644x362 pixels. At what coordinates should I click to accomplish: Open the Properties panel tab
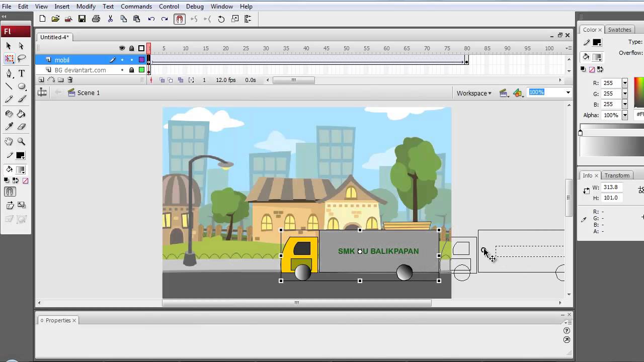click(57, 320)
